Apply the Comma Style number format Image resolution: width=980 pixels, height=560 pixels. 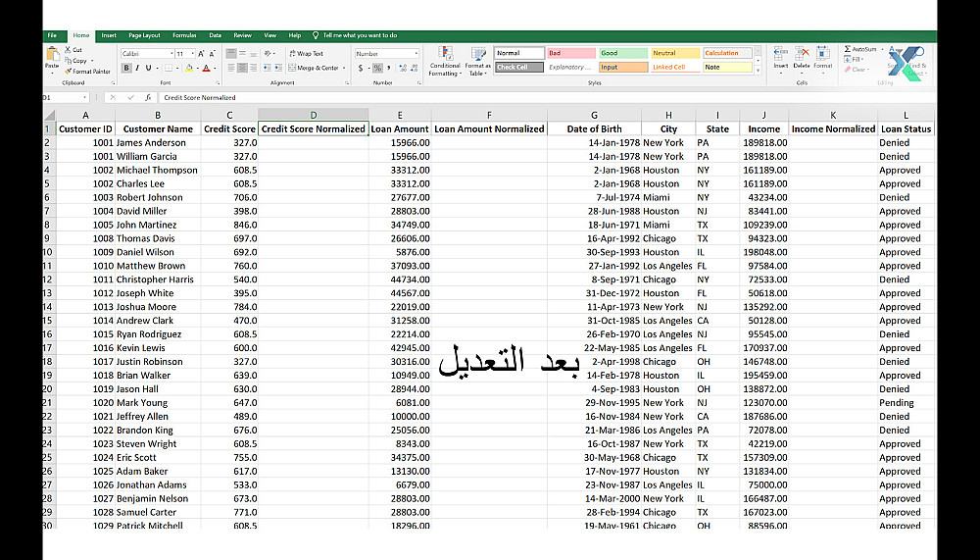tap(389, 68)
